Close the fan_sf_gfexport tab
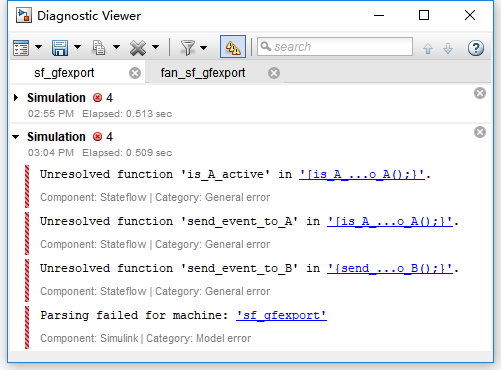 pos(274,73)
